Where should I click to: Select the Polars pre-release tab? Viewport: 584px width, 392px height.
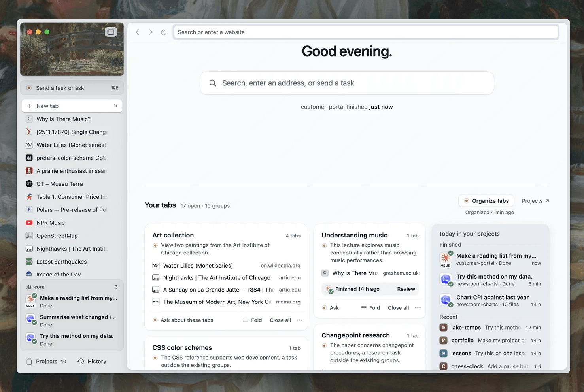(72, 210)
